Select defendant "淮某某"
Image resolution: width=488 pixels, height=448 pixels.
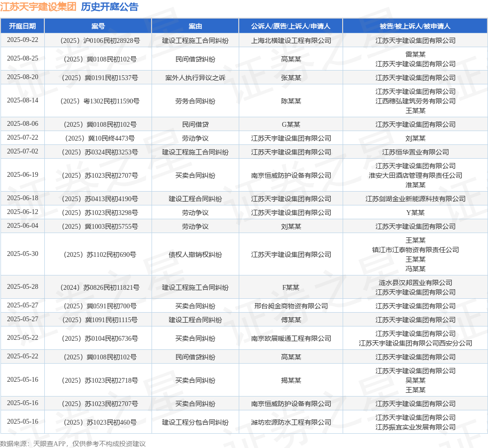pos(416,185)
